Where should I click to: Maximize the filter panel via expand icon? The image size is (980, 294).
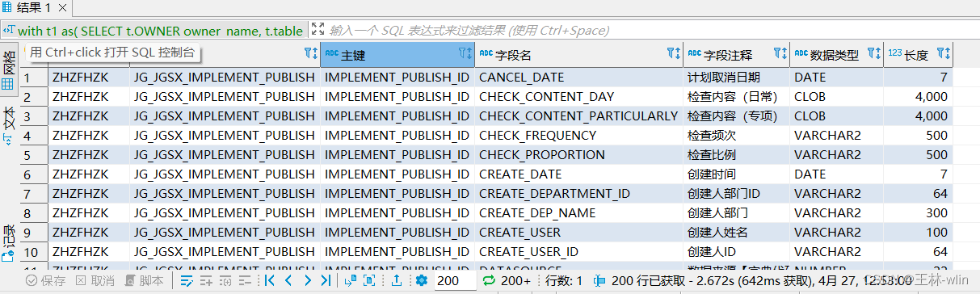click(x=318, y=30)
